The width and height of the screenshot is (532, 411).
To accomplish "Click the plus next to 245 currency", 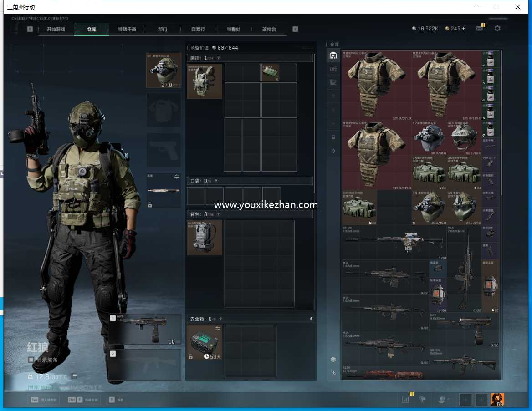I will (x=464, y=29).
